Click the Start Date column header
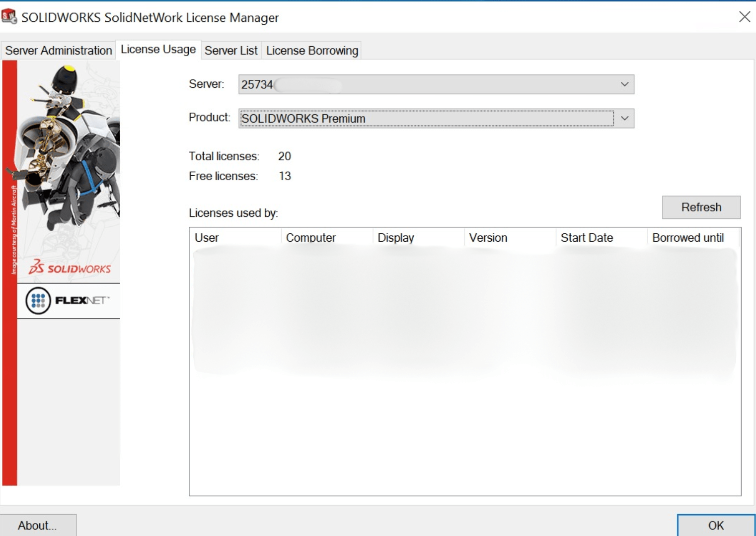 click(599, 237)
